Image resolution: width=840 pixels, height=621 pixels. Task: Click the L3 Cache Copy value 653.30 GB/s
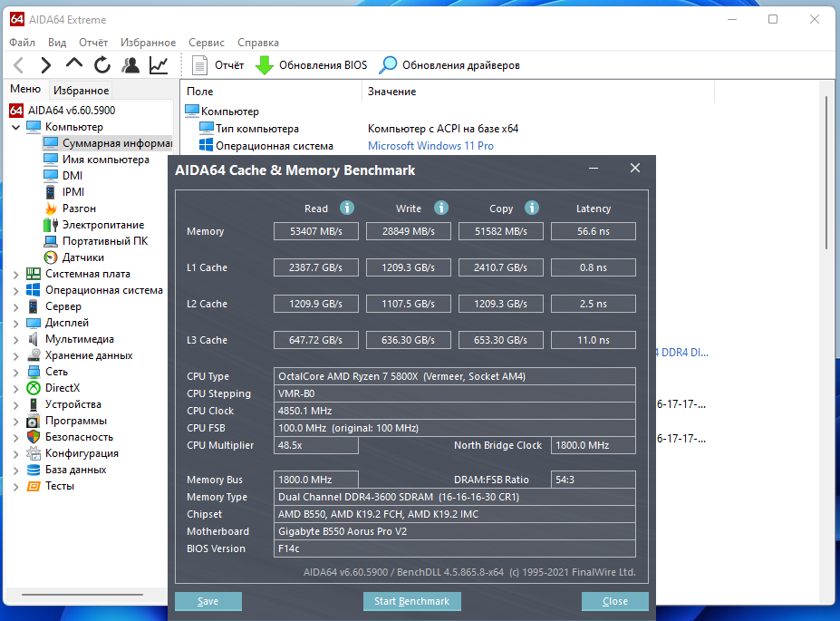coord(500,340)
